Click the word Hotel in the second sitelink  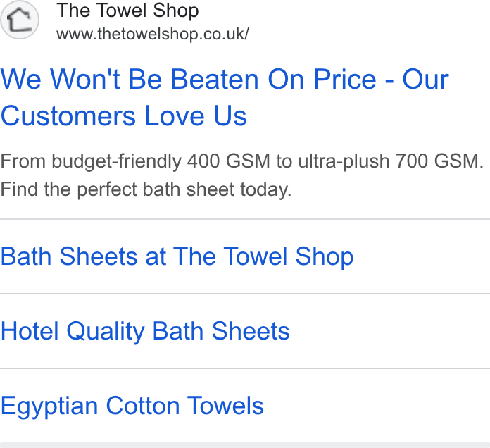pos(30,331)
